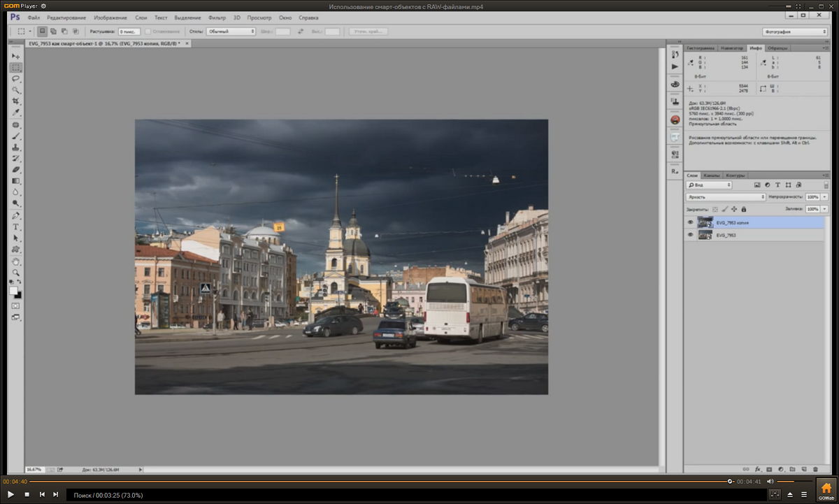The height and width of the screenshot is (504, 839).
Task: Choose the Brush tool
Action: click(15, 136)
